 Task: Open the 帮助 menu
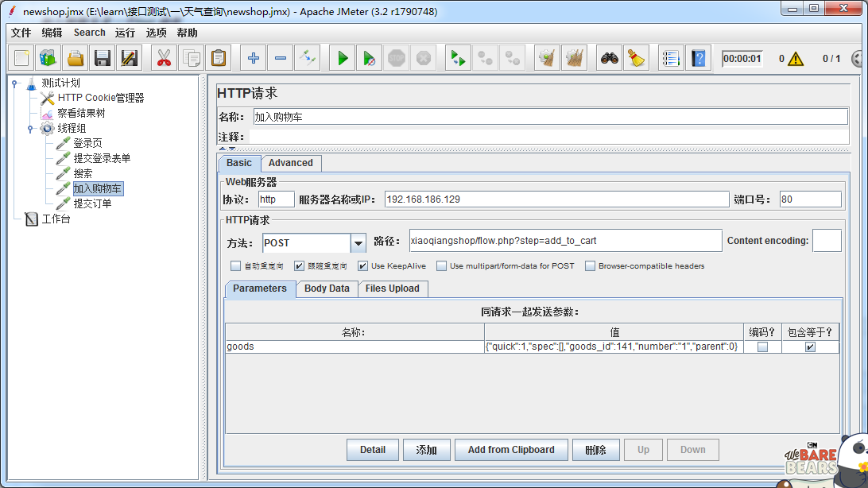coord(187,33)
